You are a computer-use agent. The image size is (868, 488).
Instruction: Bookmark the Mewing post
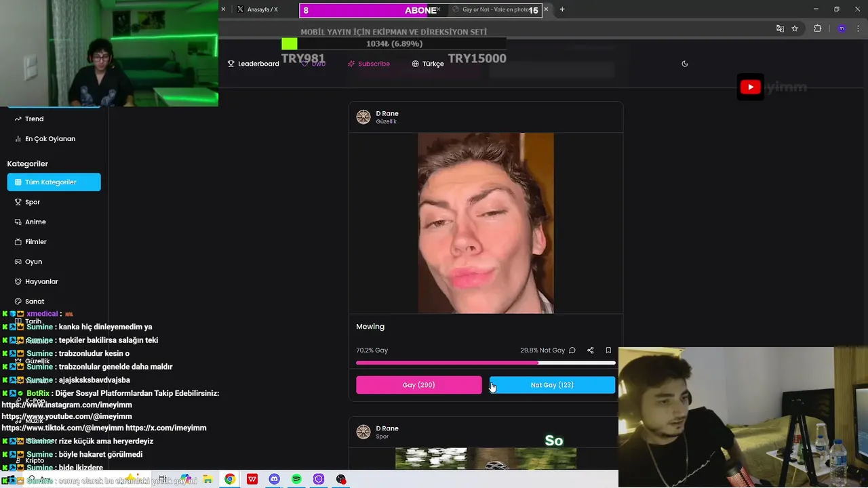[x=608, y=350]
